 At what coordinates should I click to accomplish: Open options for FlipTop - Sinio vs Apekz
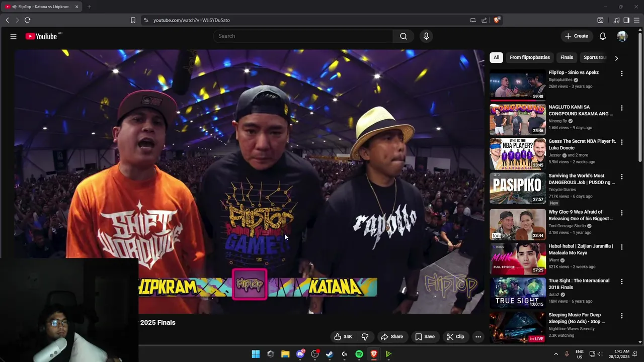(x=622, y=73)
